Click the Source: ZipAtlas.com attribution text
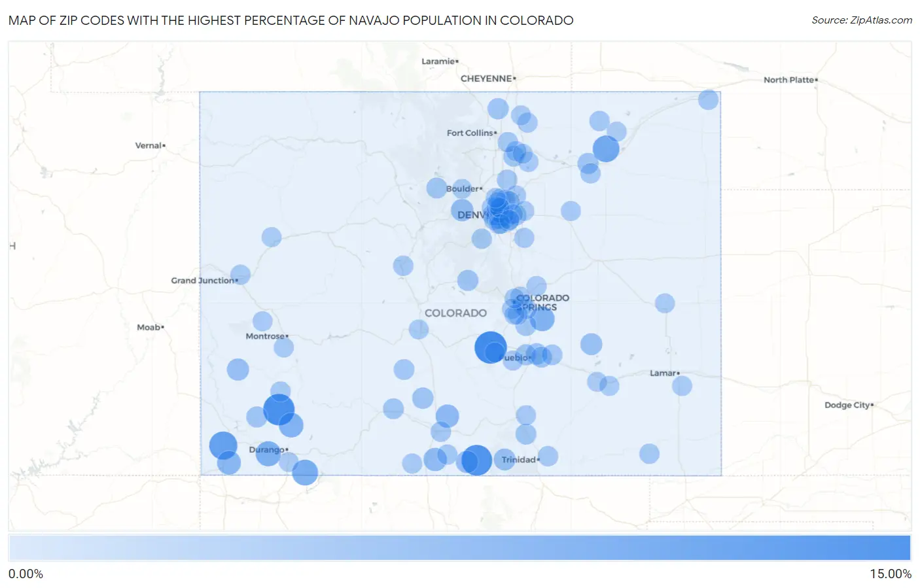920x588 pixels. [x=862, y=20]
